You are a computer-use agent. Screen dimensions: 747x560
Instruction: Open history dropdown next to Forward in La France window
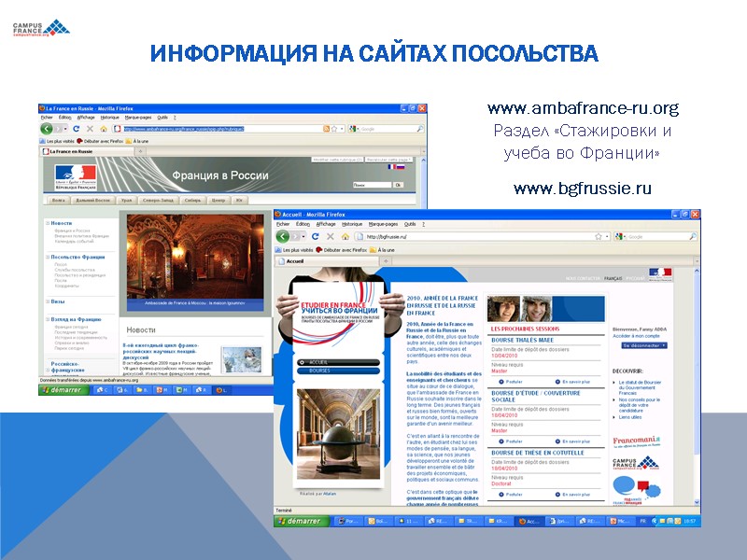click(x=65, y=129)
